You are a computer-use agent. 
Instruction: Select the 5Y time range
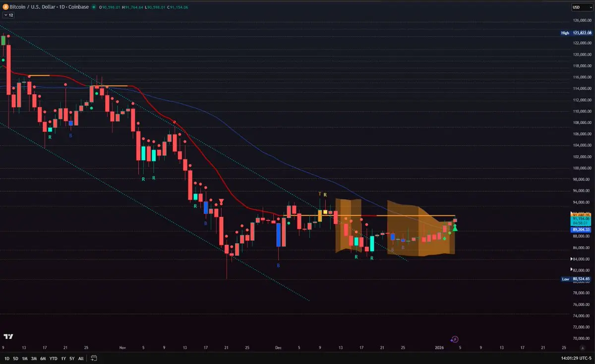coord(72,358)
